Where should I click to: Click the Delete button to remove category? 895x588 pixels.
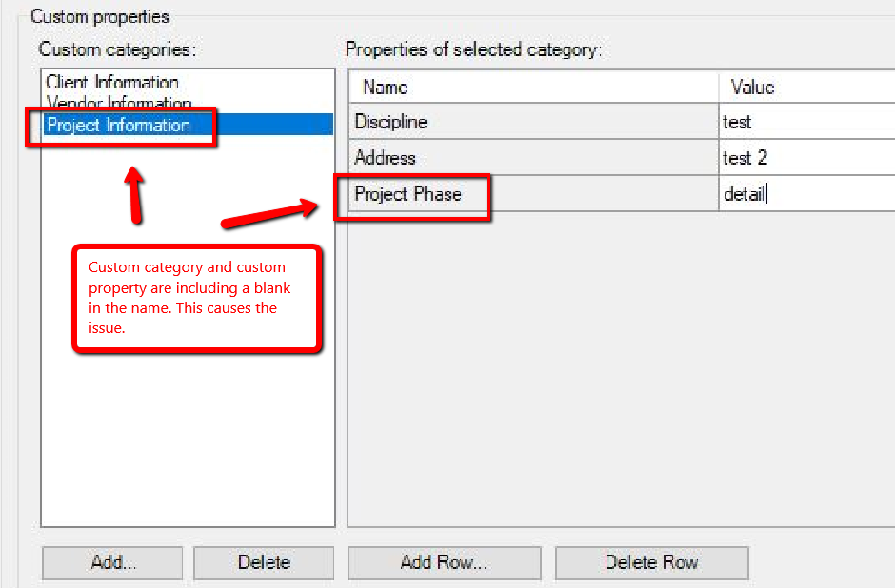pyautogui.click(x=263, y=563)
